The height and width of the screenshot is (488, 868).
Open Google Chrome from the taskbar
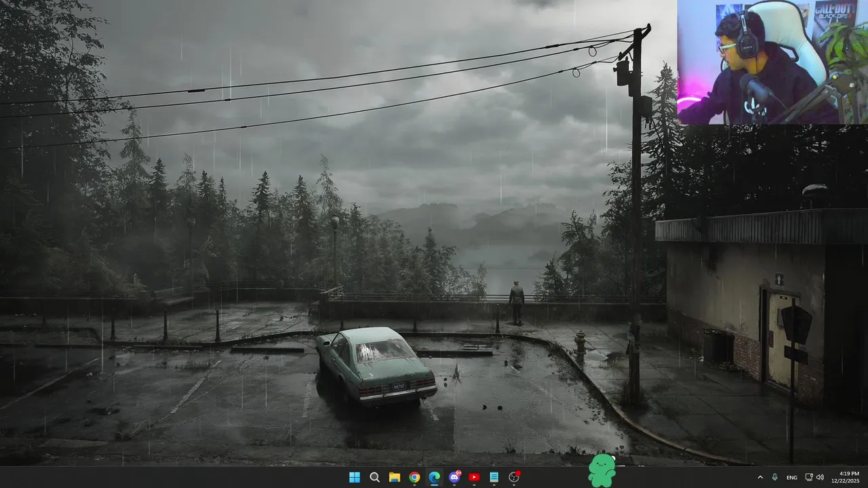414,477
